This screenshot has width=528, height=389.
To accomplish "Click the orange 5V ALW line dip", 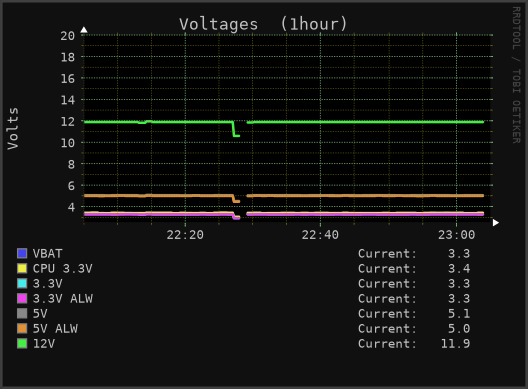I will point(236,201).
